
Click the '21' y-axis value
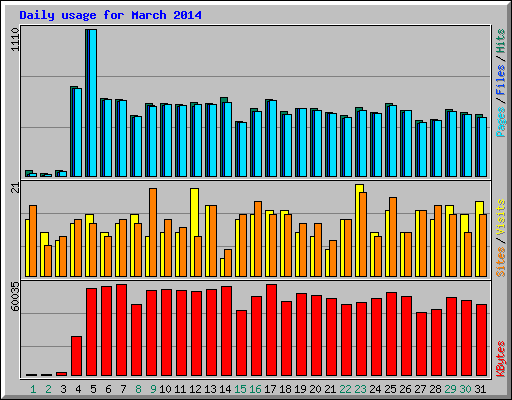[x=16, y=188]
